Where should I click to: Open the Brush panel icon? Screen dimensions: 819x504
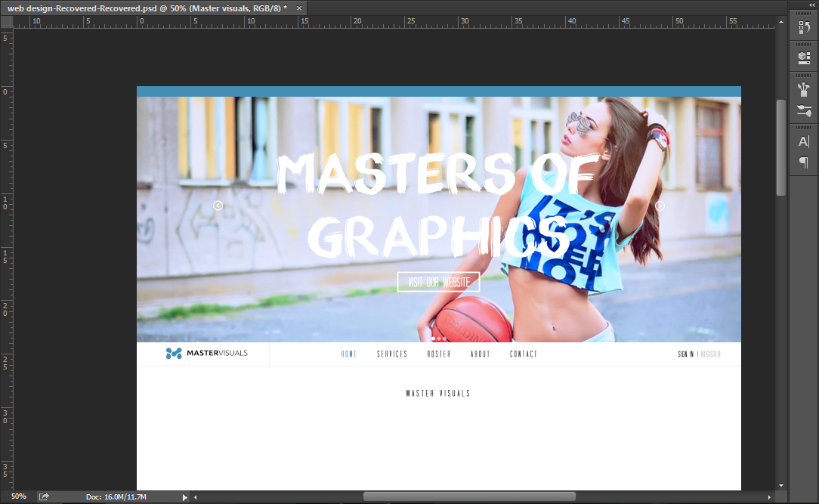804,112
